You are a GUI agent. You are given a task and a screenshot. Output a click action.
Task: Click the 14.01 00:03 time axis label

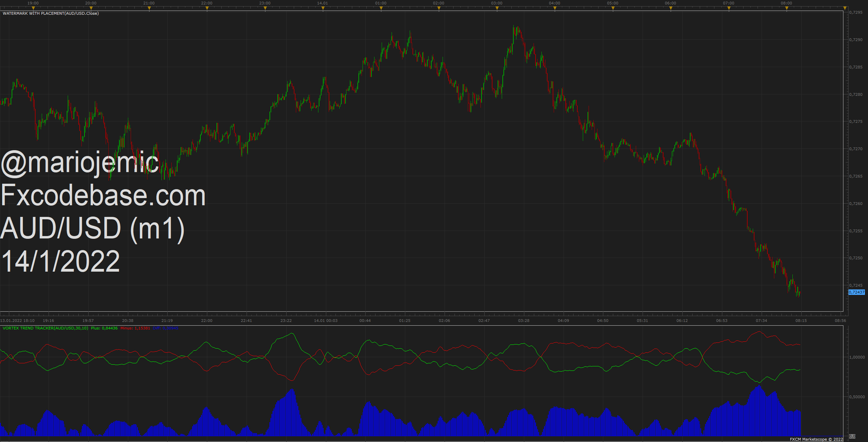click(x=326, y=321)
